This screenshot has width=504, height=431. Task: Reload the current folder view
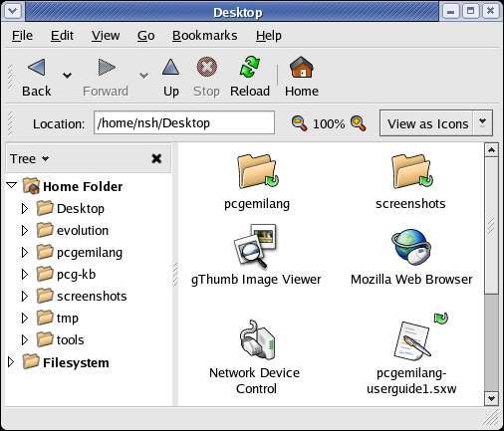pos(250,67)
